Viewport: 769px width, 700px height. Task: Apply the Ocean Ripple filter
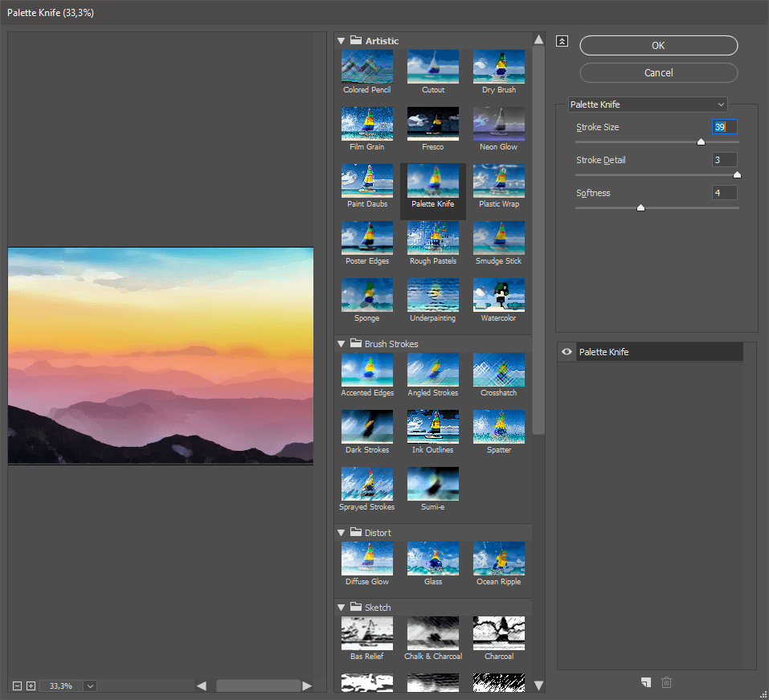tap(498, 558)
